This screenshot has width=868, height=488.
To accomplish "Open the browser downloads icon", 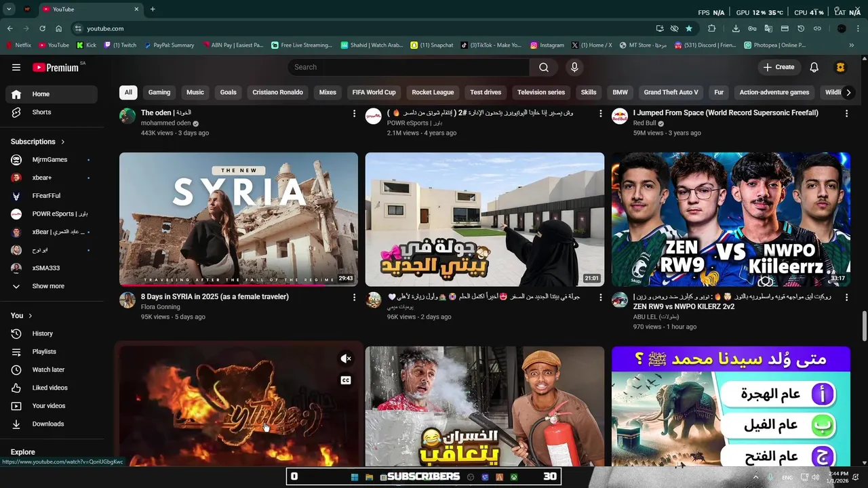I will coord(736,28).
